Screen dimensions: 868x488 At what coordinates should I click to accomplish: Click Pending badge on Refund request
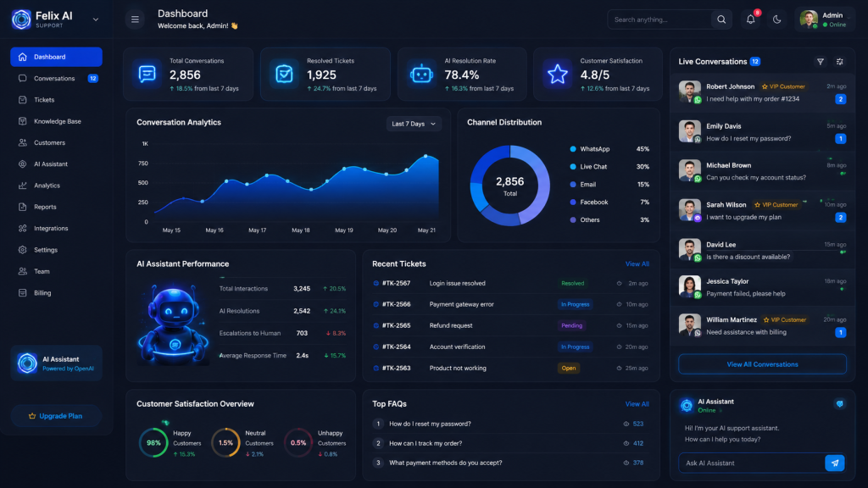point(572,326)
